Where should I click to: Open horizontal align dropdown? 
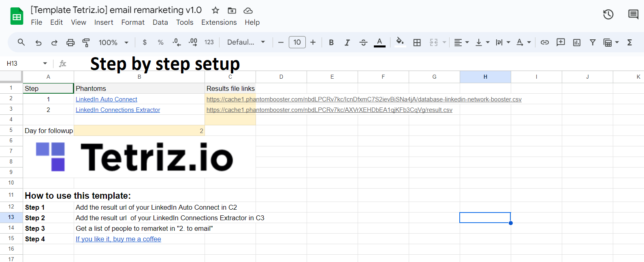[x=461, y=42]
